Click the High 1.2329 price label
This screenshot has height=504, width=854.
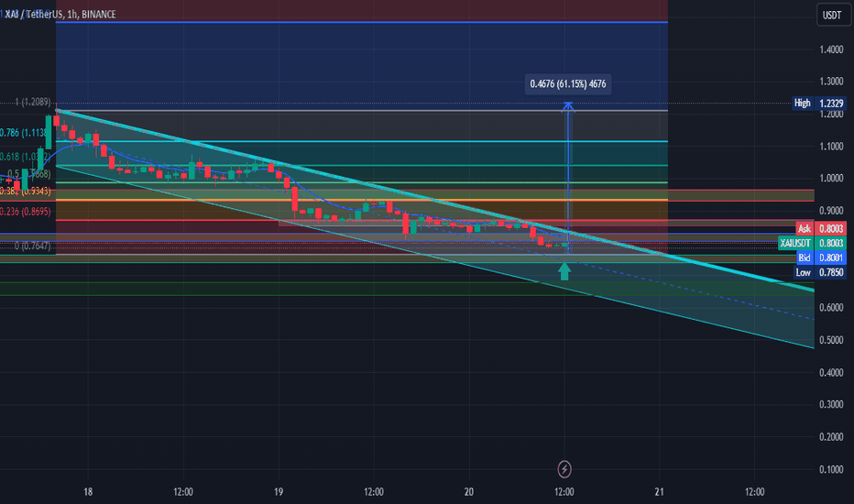pos(818,103)
